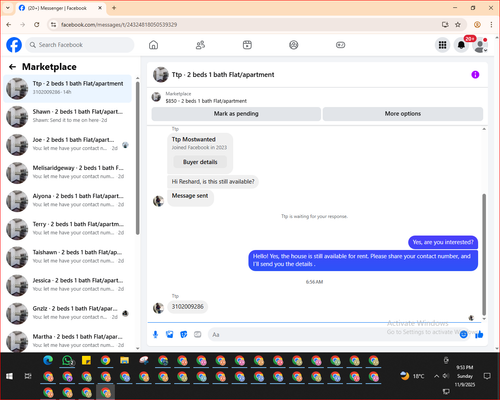
Task: Open Microsoft Edge from the taskbar
Action: click(48, 360)
